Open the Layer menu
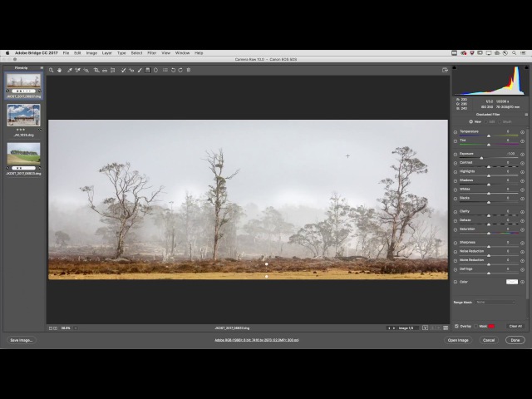Image resolution: width=532 pixels, height=399 pixels. click(107, 53)
